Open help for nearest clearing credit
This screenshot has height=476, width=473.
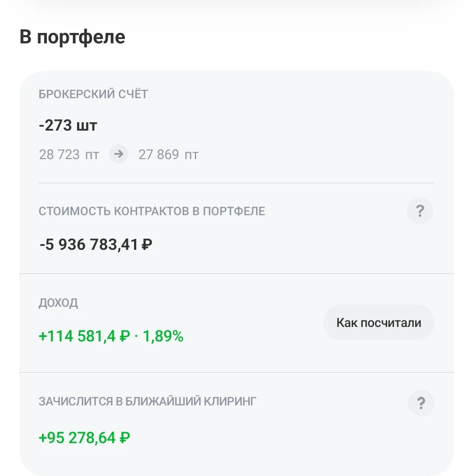coord(421,403)
